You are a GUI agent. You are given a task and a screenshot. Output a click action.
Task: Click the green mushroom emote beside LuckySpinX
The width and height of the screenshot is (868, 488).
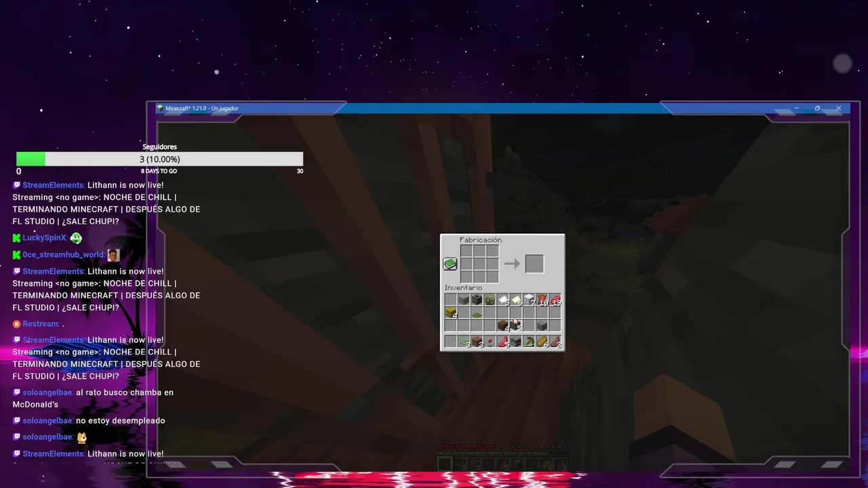click(76, 238)
